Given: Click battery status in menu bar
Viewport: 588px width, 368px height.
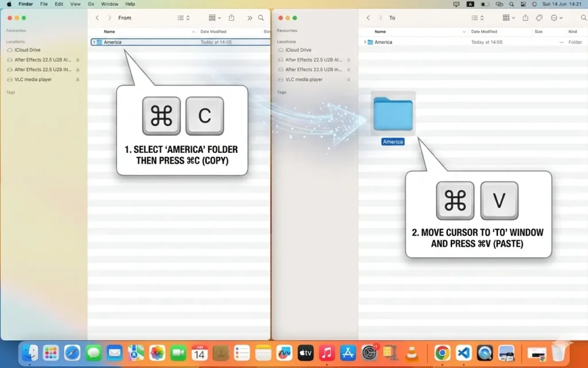Looking at the screenshot, I should point(485,4).
